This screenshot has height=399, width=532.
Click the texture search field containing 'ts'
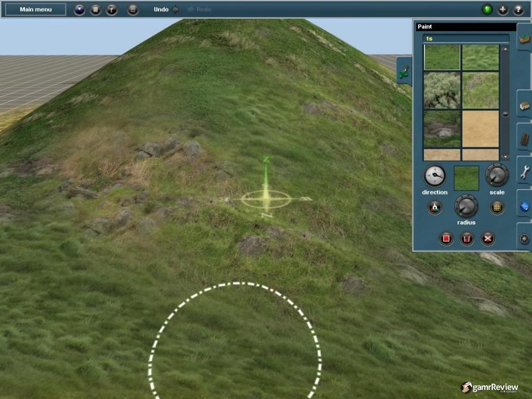[x=466, y=38]
